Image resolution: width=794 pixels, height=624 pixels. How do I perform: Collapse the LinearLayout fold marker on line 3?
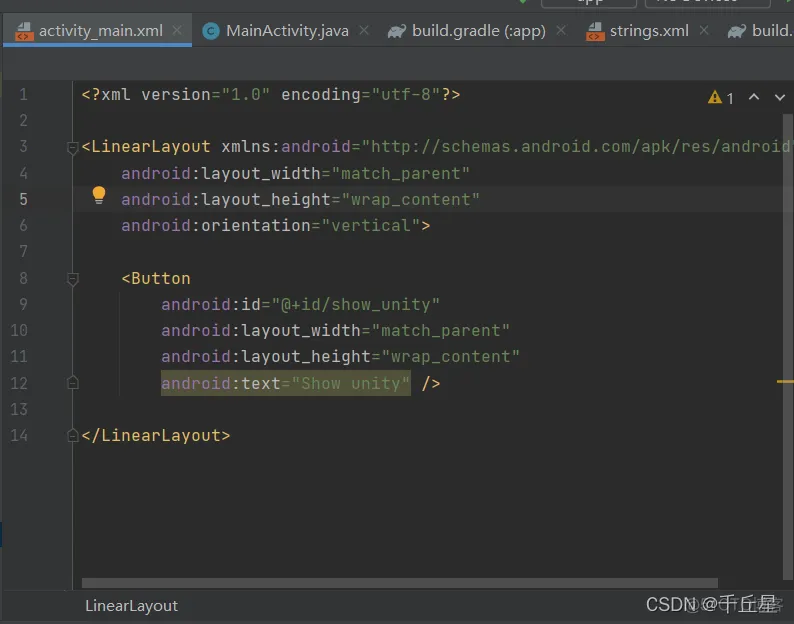pyautogui.click(x=72, y=147)
